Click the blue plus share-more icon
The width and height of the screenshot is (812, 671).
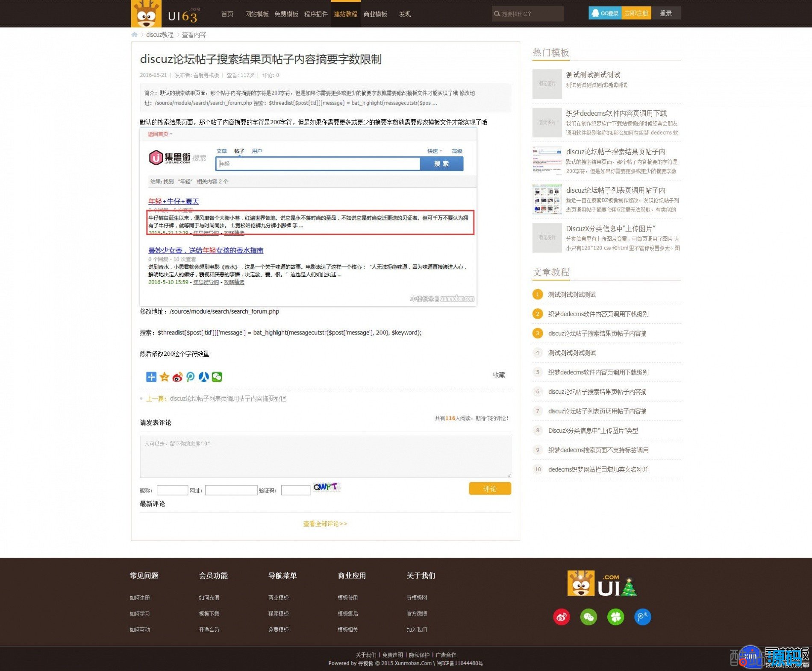[x=151, y=377]
